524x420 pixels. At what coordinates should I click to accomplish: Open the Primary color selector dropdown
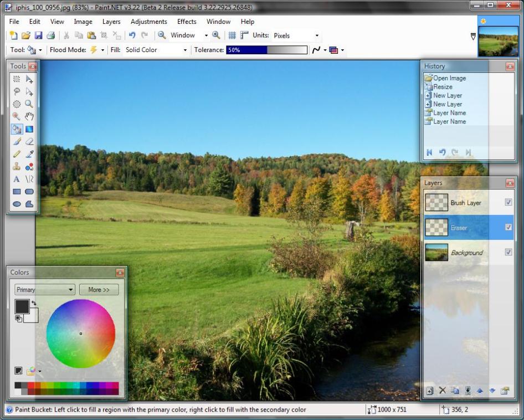tap(45, 290)
